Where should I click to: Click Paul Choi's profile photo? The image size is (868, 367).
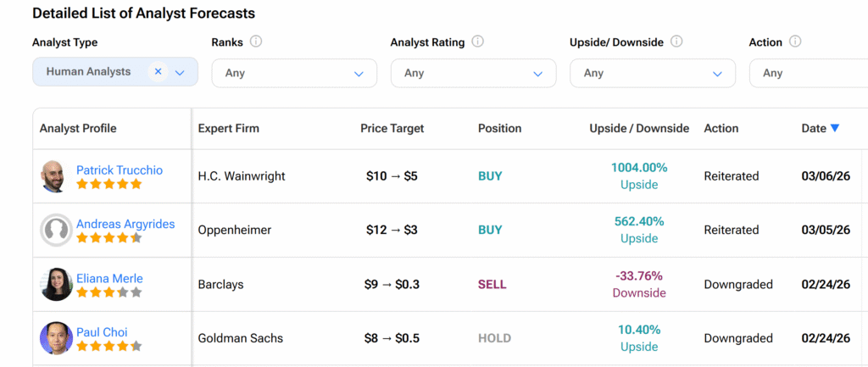click(x=55, y=338)
